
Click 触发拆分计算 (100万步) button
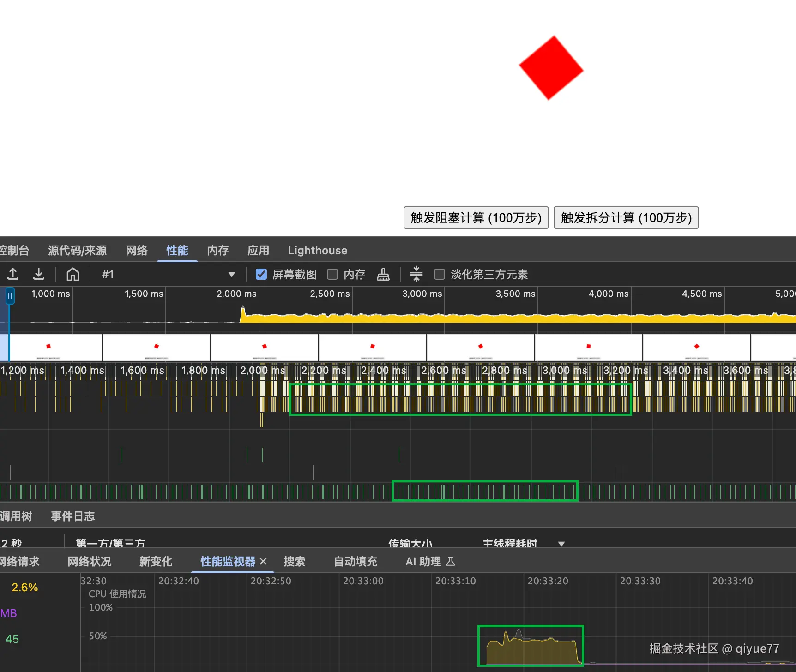[x=626, y=217]
